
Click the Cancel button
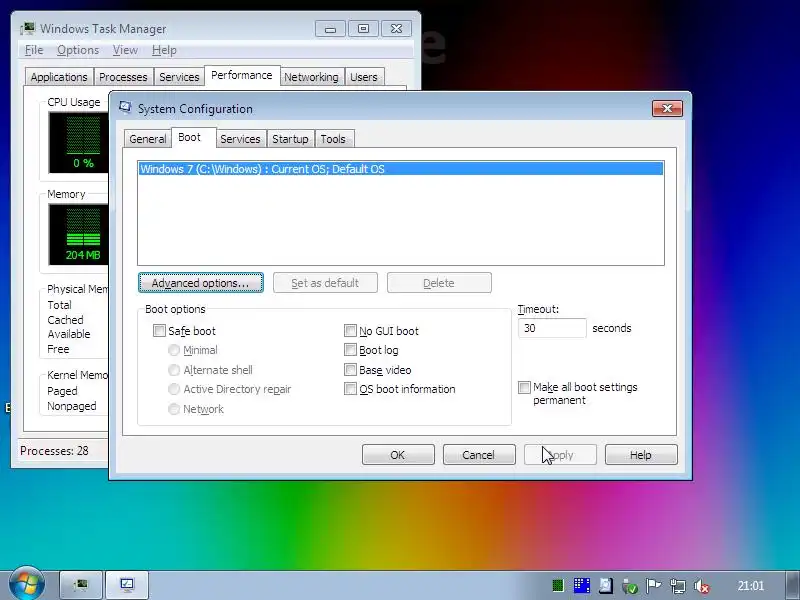(x=479, y=455)
